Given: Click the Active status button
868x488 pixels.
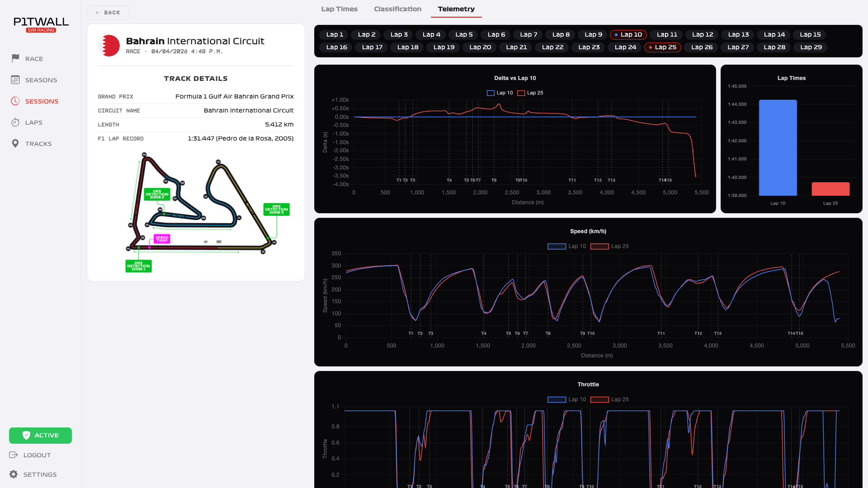Looking at the screenshot, I should [40, 435].
